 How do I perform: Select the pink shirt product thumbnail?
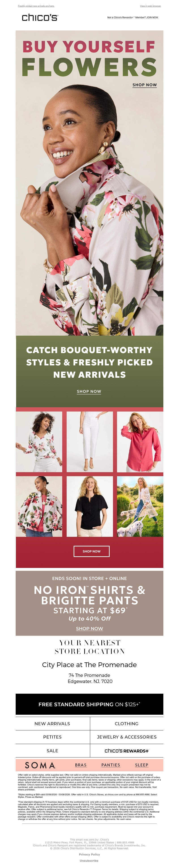click(x=140, y=442)
